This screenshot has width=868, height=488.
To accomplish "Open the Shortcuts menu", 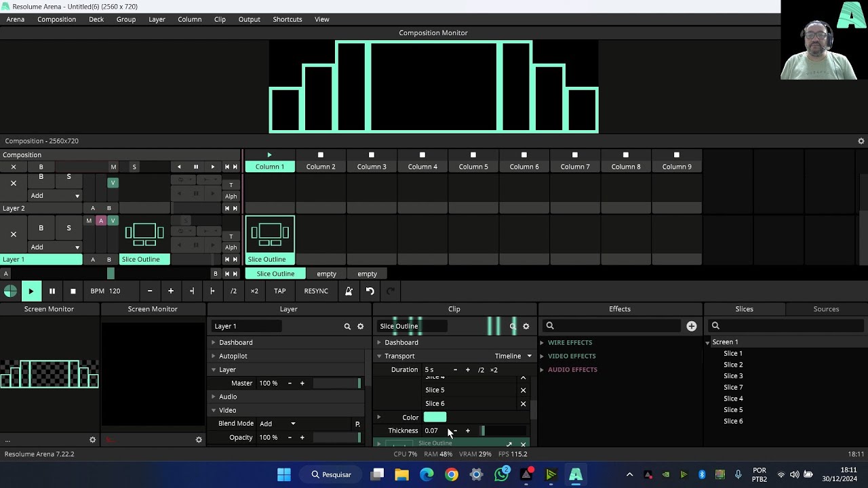I will point(288,19).
